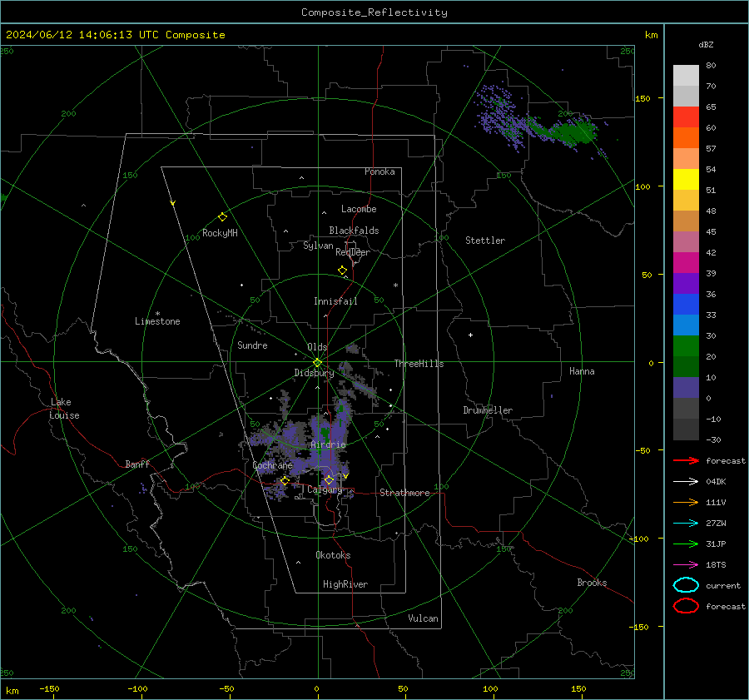Click the yellow diamond marker below RedDeer
The width and height of the screenshot is (749, 700).
(342, 271)
